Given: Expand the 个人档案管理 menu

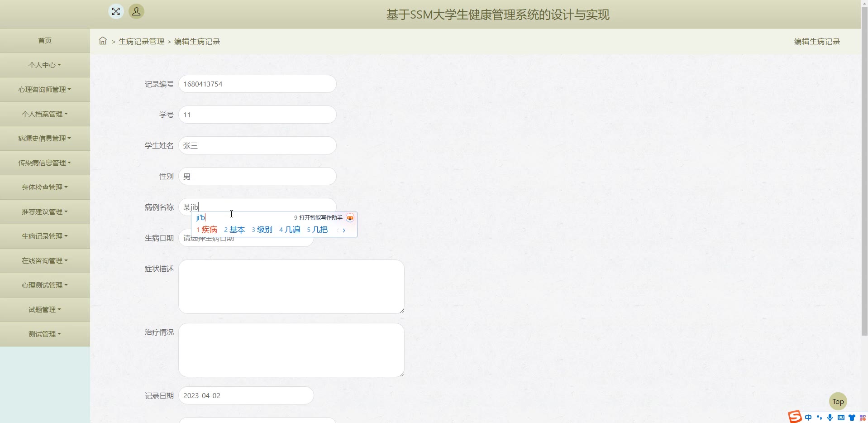Looking at the screenshot, I should point(45,114).
